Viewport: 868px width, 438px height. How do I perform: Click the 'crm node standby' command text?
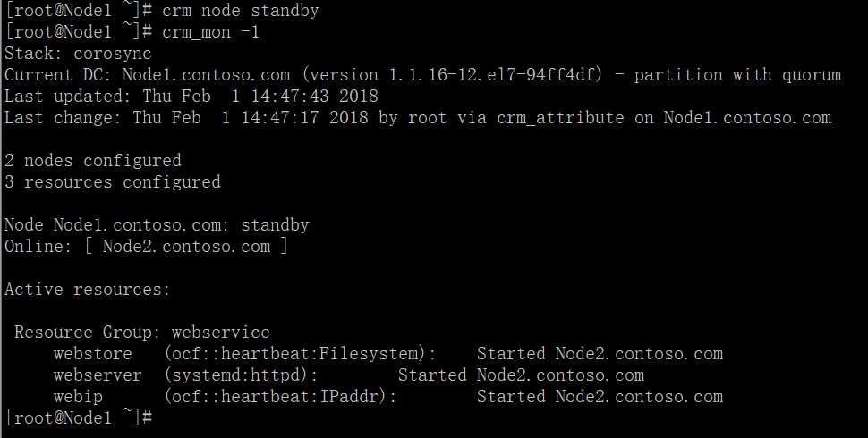click(x=240, y=11)
